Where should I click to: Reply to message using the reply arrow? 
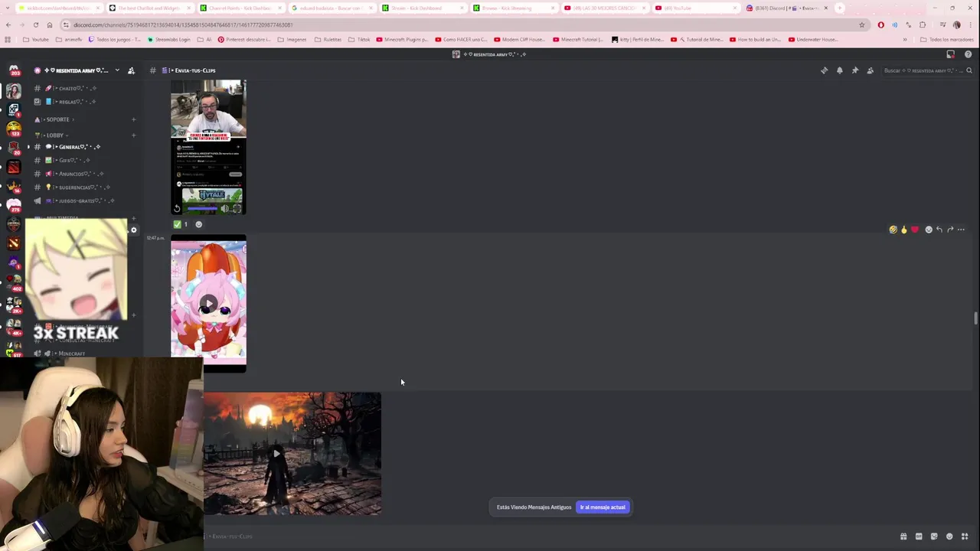pos(939,230)
